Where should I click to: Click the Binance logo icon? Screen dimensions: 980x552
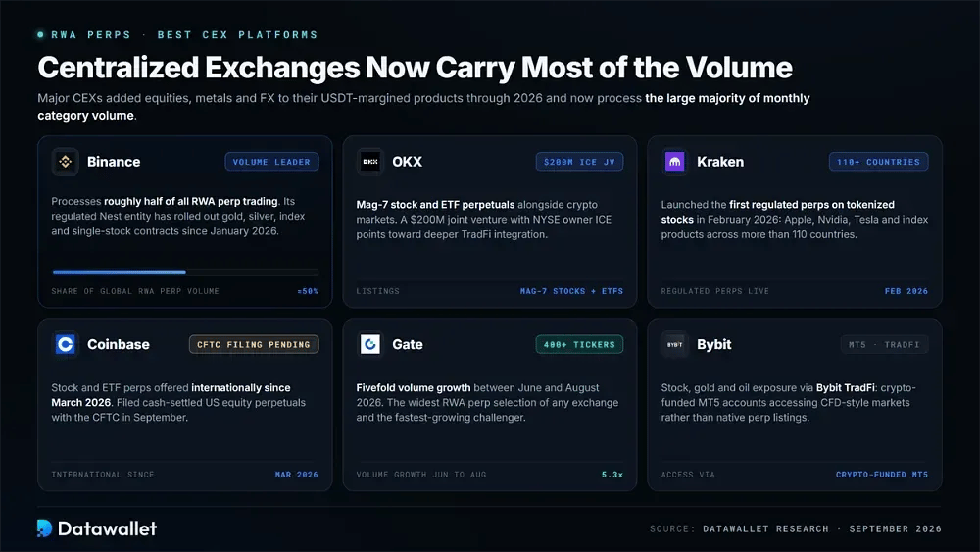click(65, 162)
